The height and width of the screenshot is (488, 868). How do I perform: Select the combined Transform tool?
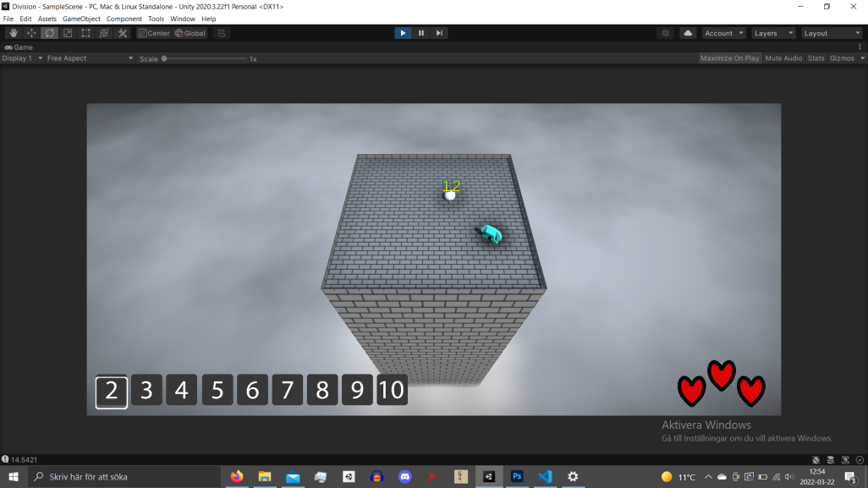103,33
